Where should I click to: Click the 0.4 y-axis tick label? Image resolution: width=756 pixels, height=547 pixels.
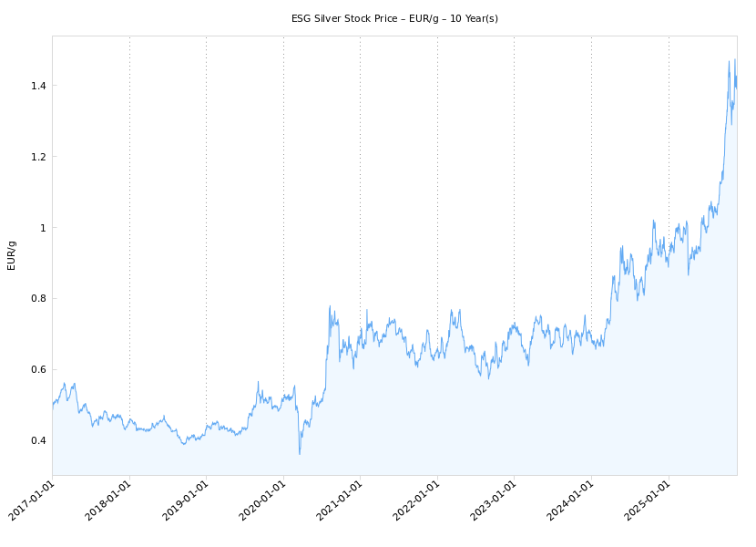(38, 441)
